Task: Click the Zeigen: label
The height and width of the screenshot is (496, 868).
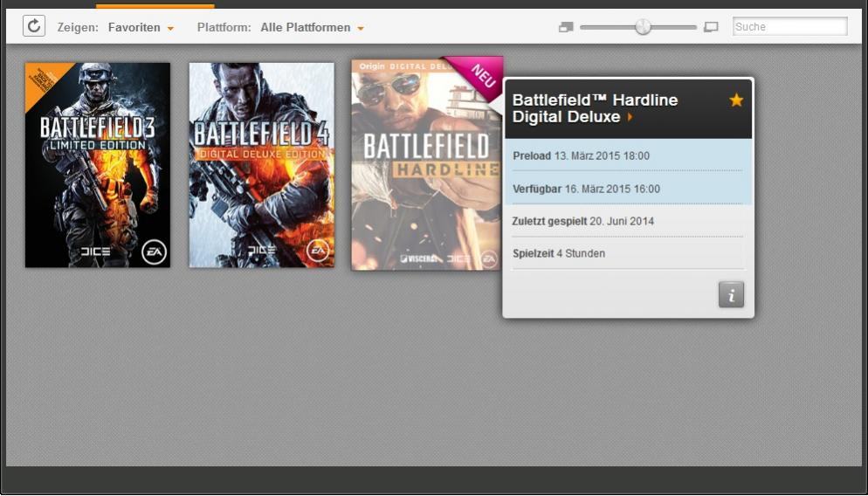Action: 78,28
